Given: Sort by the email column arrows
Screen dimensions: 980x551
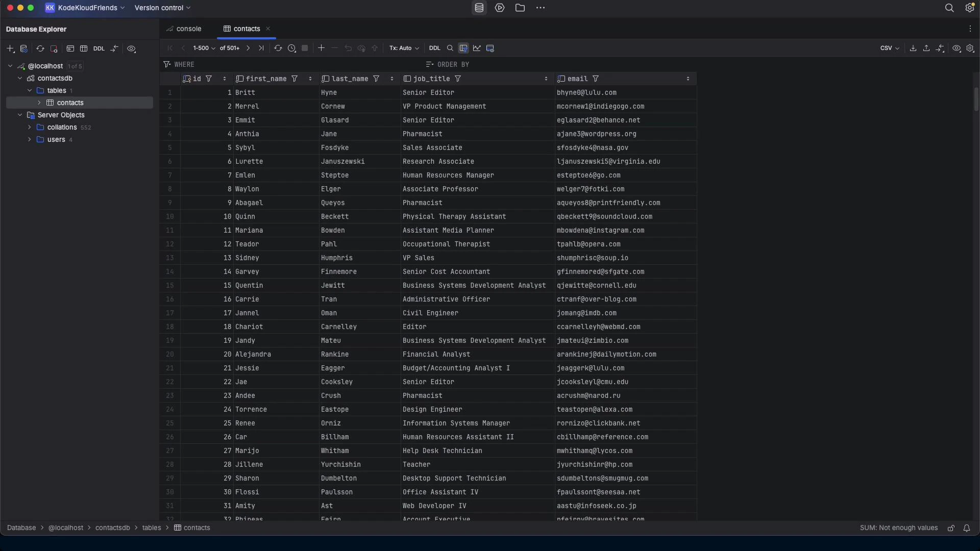Looking at the screenshot, I should (688, 79).
